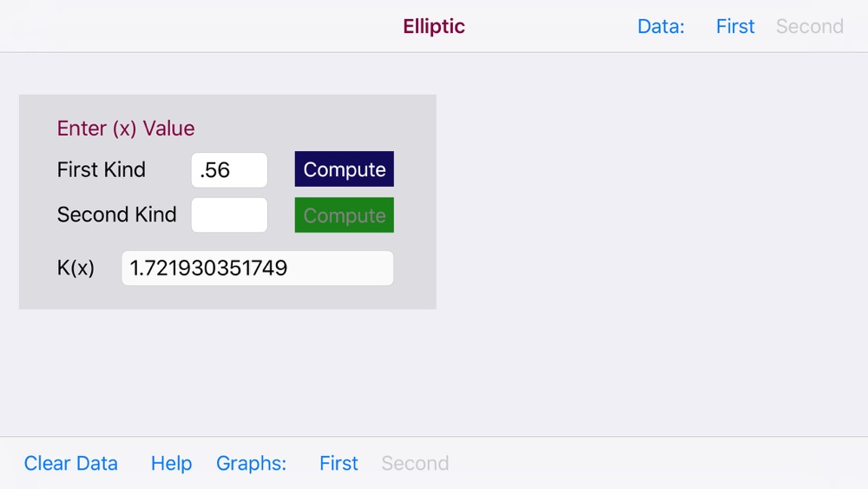Click the "K(x)" label text
Image resolution: width=868 pixels, height=489 pixels.
point(76,268)
